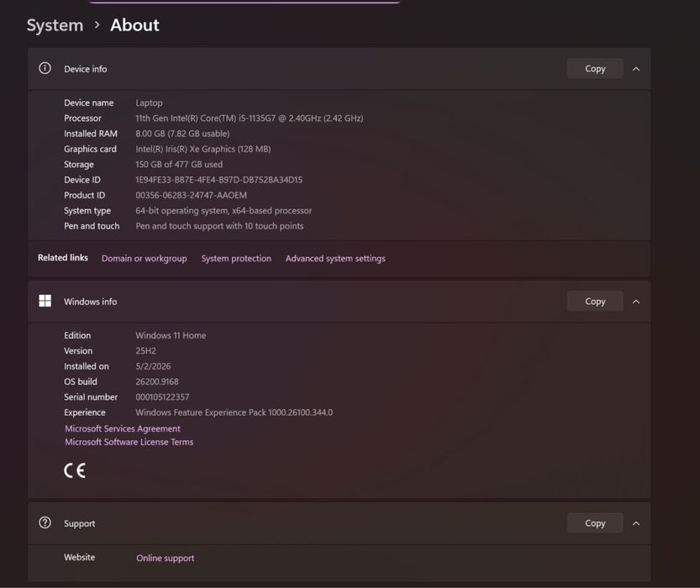Click the Graphics card field label
This screenshot has width=700, height=588.
(x=90, y=149)
